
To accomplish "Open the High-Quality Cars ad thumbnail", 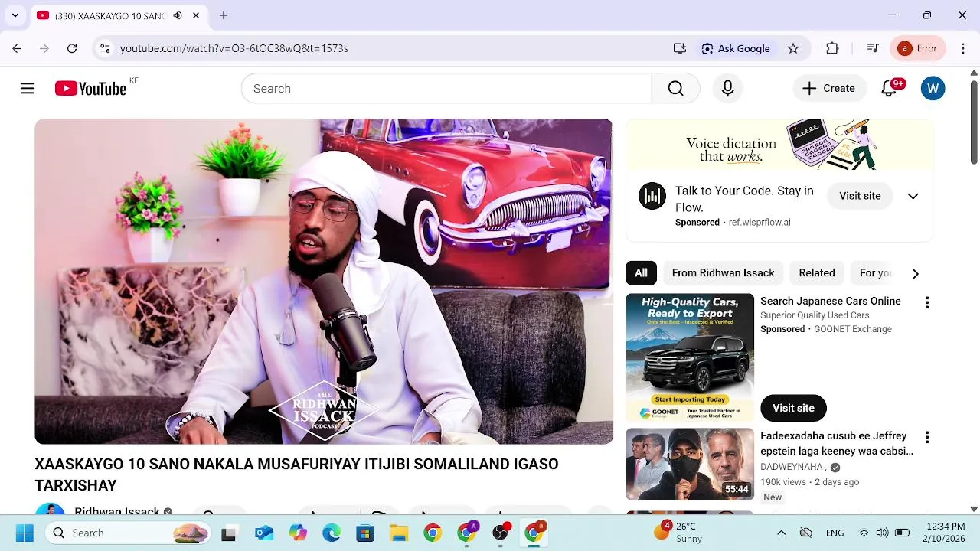I will tap(690, 357).
